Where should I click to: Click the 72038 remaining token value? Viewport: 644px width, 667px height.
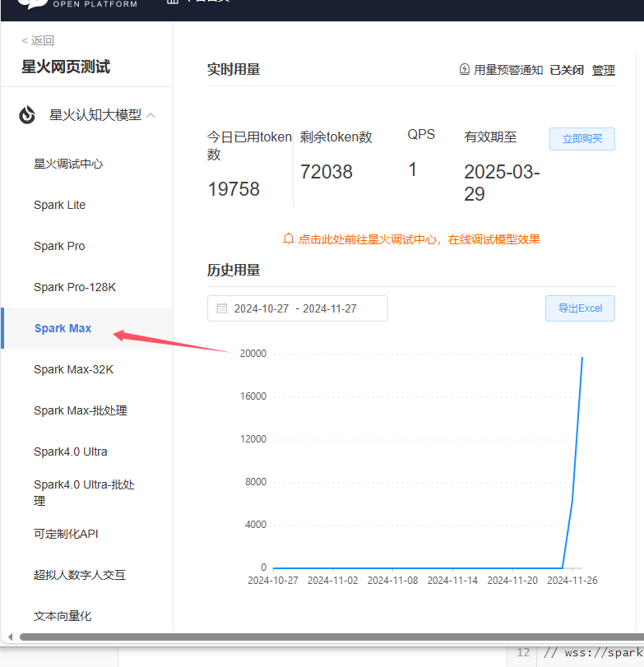pyautogui.click(x=327, y=172)
